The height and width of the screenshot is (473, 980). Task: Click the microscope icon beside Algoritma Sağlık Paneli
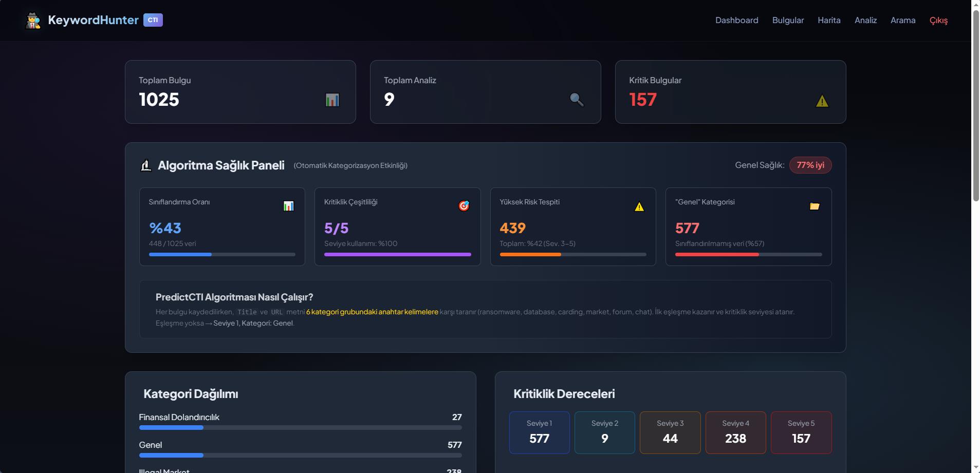146,165
